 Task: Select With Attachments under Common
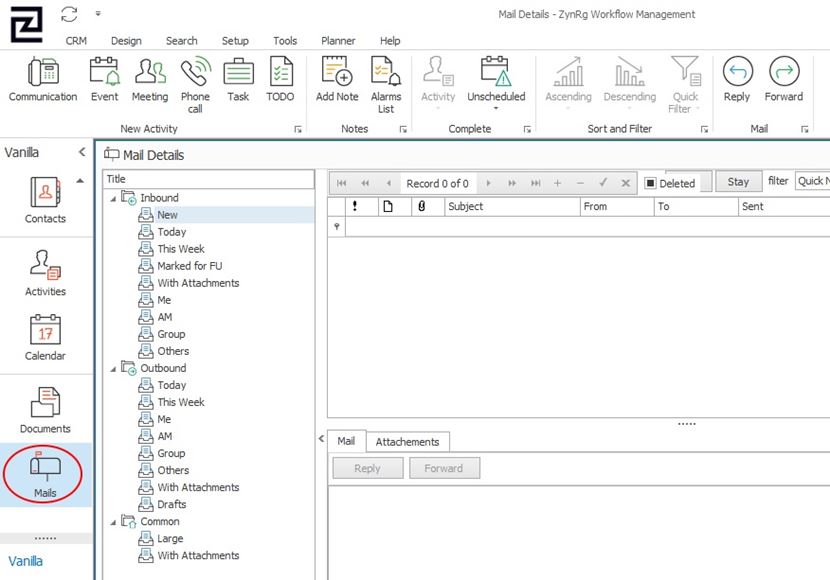pos(198,555)
